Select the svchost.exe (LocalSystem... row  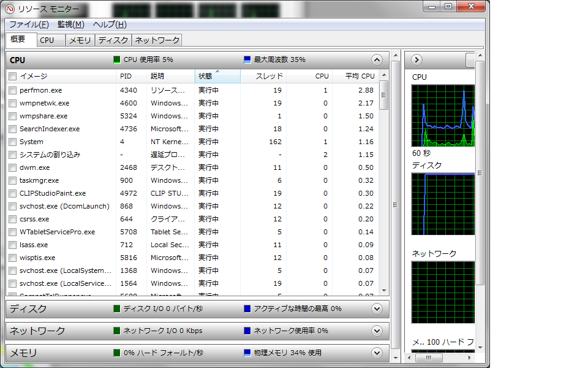pyautogui.click(x=193, y=270)
